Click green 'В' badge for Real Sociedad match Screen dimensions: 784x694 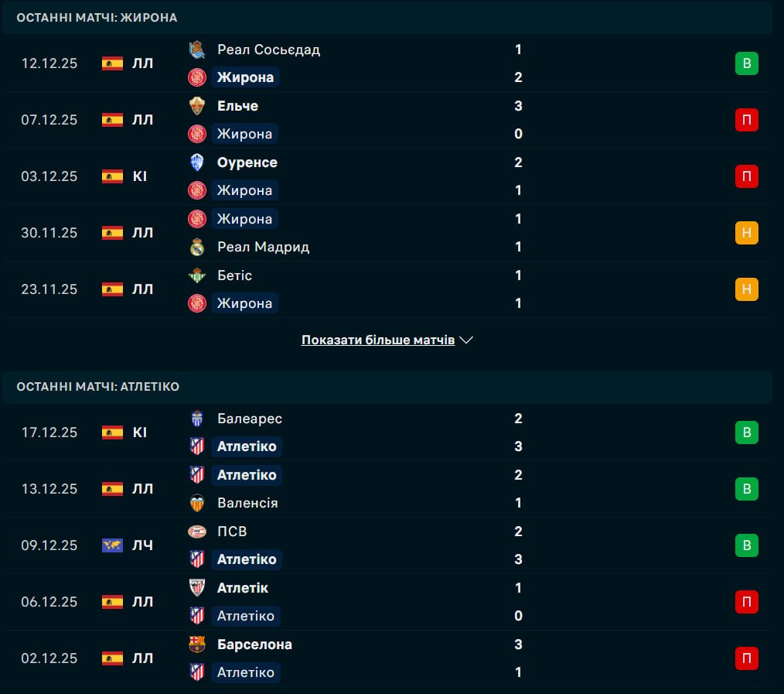pos(746,63)
